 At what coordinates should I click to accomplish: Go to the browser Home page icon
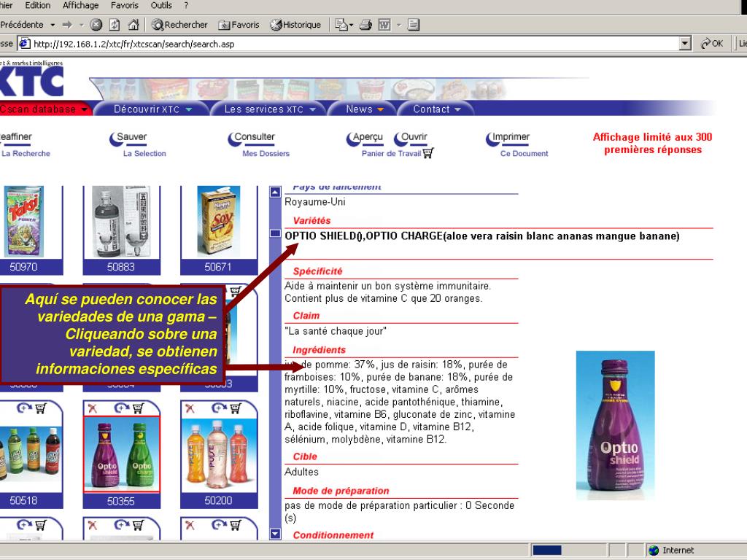134,25
